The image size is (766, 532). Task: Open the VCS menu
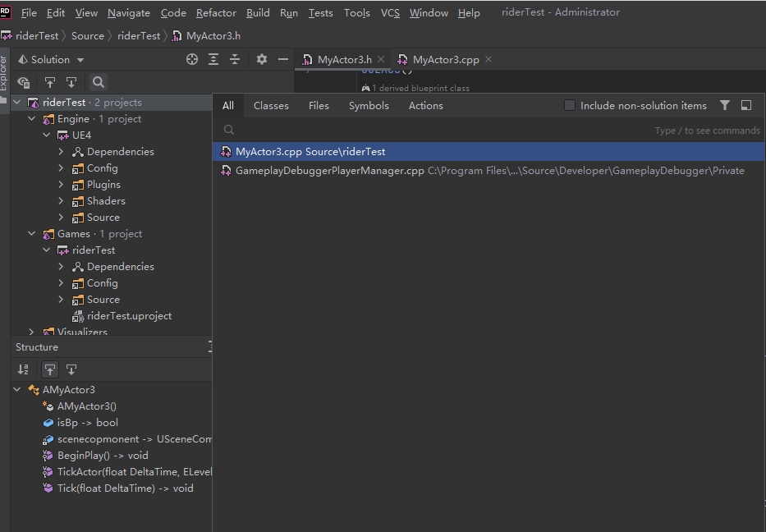tap(390, 13)
